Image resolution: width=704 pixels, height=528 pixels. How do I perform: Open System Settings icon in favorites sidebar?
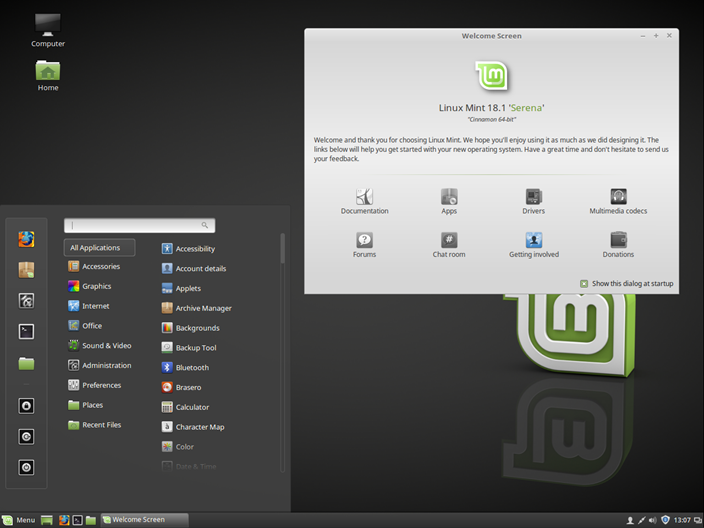coord(26,300)
